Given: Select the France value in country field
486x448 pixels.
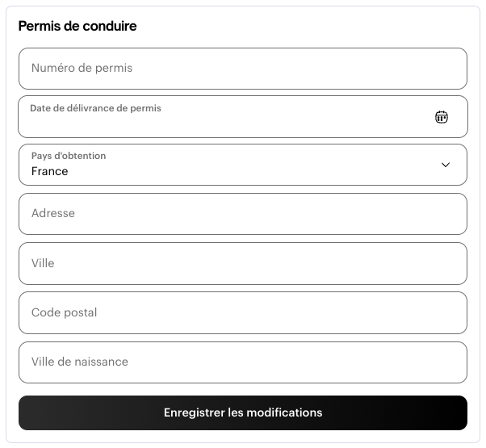Looking at the screenshot, I should [x=49, y=171].
